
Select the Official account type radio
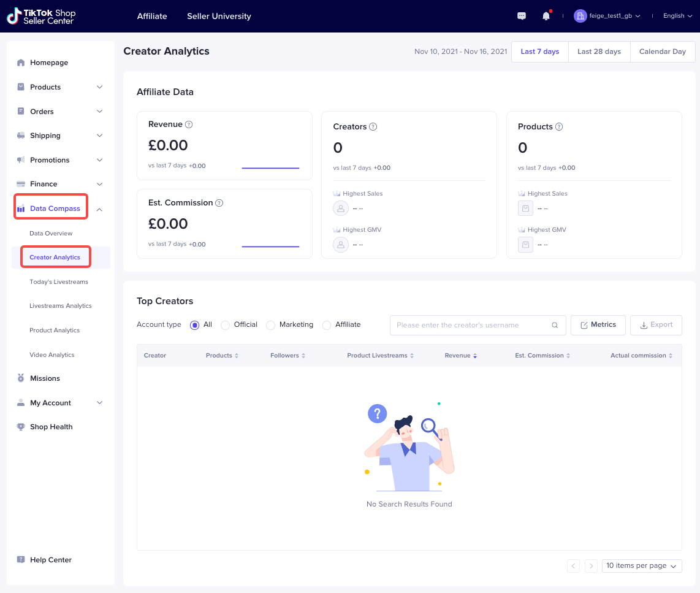tap(226, 325)
